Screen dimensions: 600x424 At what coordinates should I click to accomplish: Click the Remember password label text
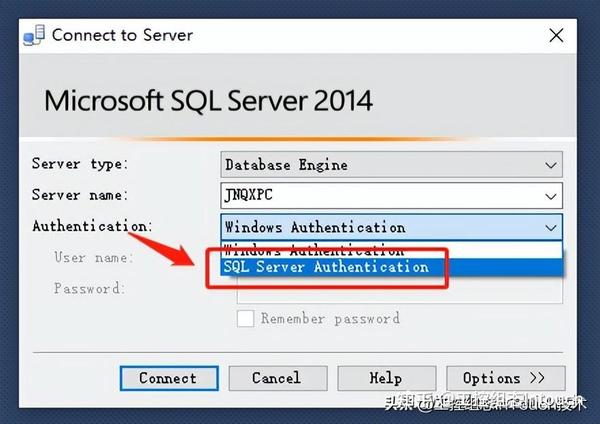(x=330, y=319)
